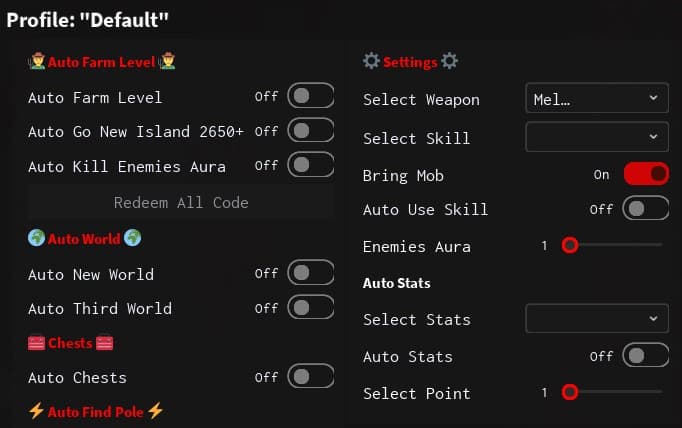The image size is (682, 428).
Task: Click the gear icon left of Settings
Action: click(371, 62)
